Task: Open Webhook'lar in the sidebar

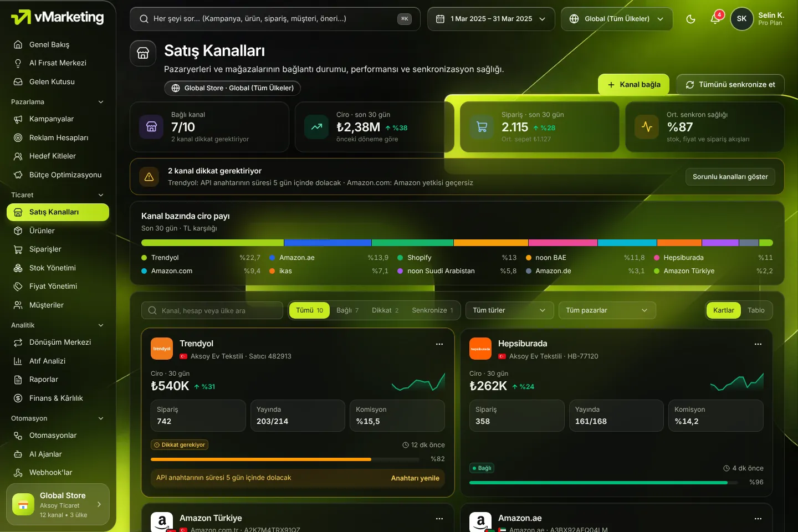Action: (x=58, y=473)
